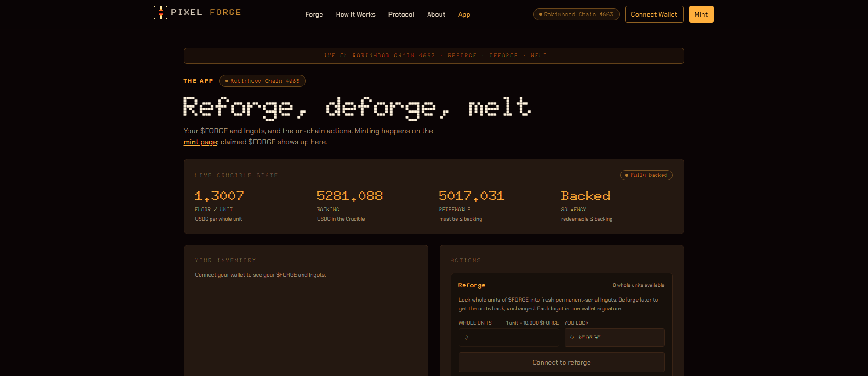Screen dimensions: 868x376
Task: Click the LIVE CRUCIBLE STATE label
Action: (236, 175)
